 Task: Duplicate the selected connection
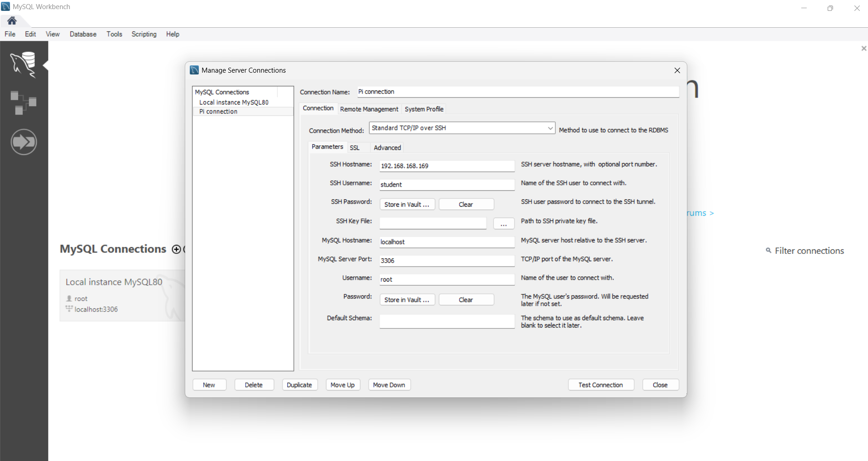(300, 385)
